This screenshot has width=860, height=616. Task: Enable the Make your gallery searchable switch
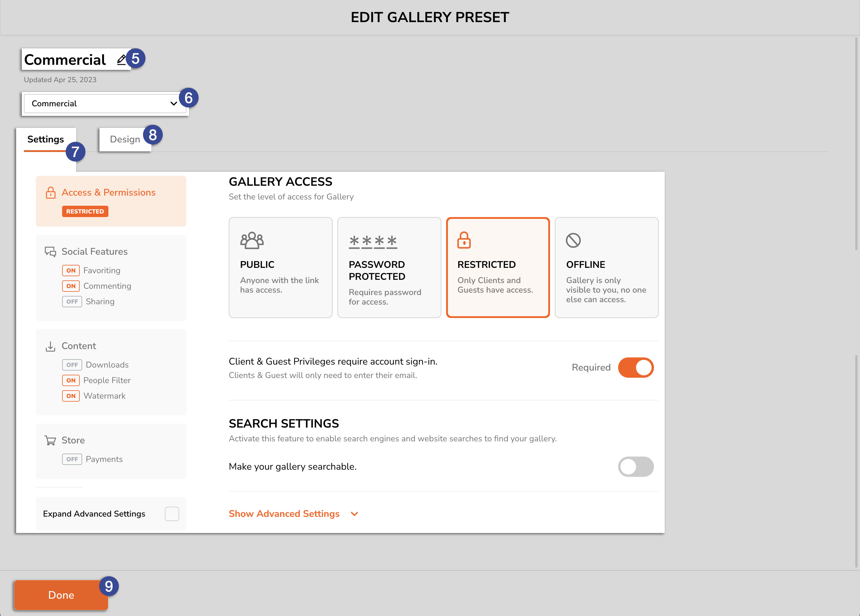click(x=636, y=467)
